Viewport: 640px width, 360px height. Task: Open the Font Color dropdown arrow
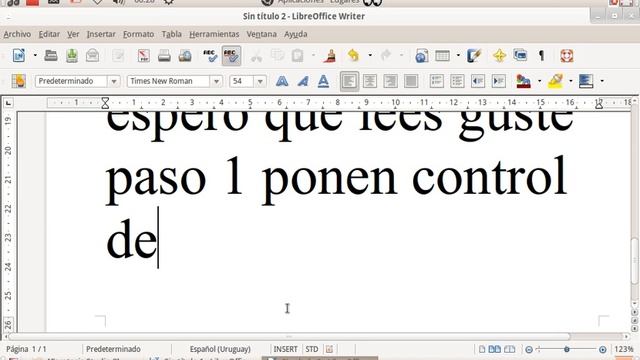point(540,81)
